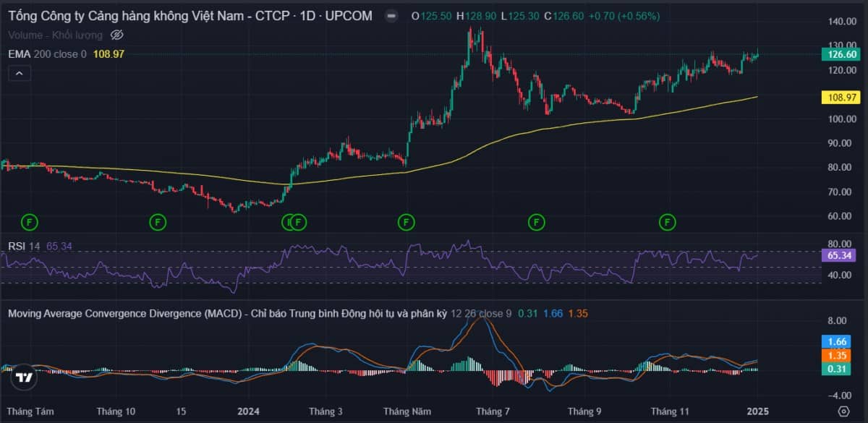Screen dimensions: 868x423
Task: Click the teal 0.31 histogram axis label
Action: pos(836,369)
